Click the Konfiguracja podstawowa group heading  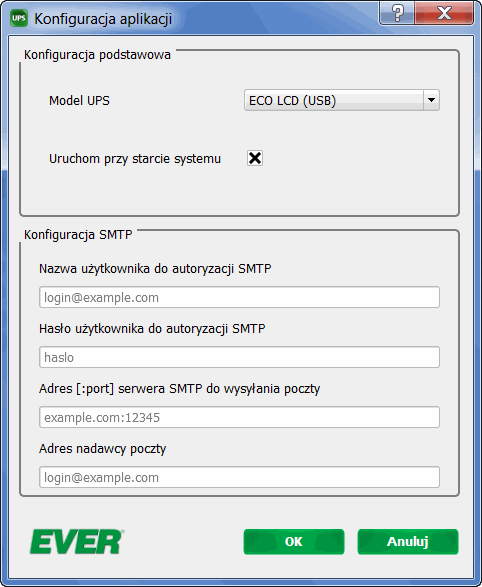pos(97,55)
